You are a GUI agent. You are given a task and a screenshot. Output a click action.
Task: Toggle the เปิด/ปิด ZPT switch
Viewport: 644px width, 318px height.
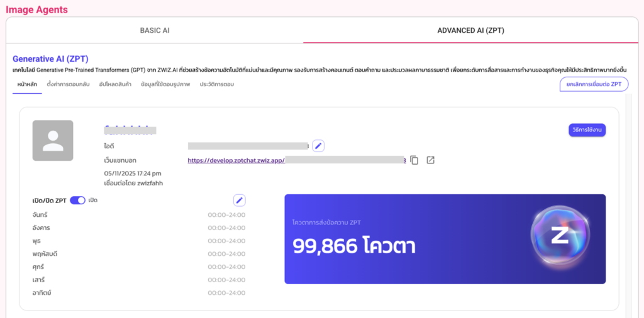77,200
